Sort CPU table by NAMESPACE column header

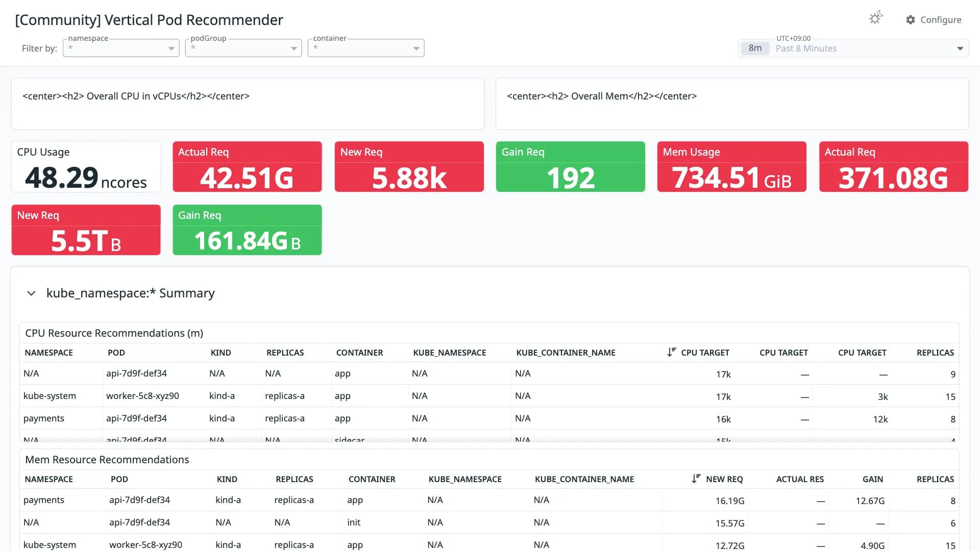point(49,353)
